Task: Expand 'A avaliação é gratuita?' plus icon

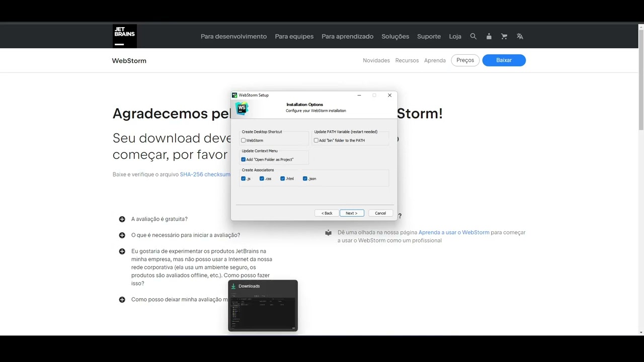Action: coord(122,219)
